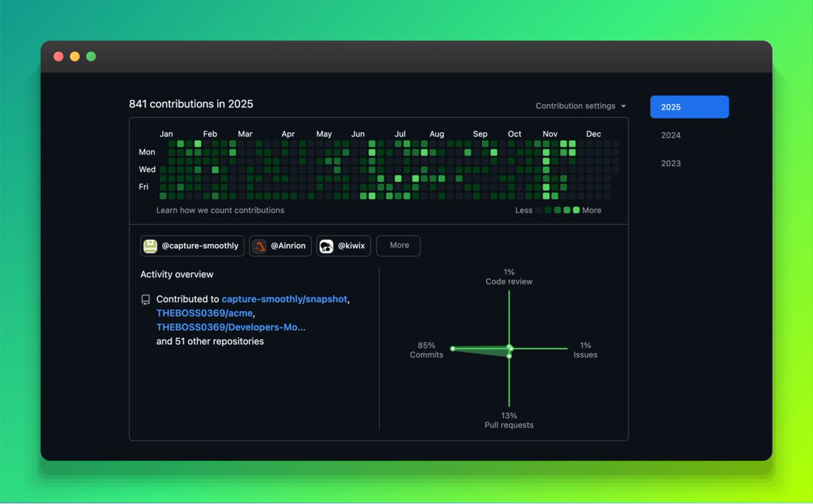Open the capture-smoothly/snapshot repository
The image size is (813, 504).
tap(284, 299)
